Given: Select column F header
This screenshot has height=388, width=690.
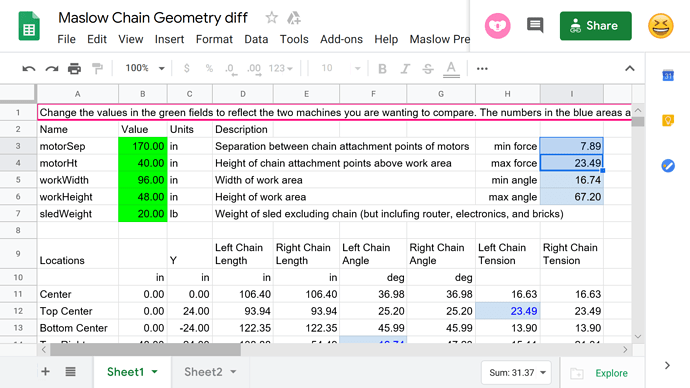Looking at the screenshot, I should click(373, 94).
